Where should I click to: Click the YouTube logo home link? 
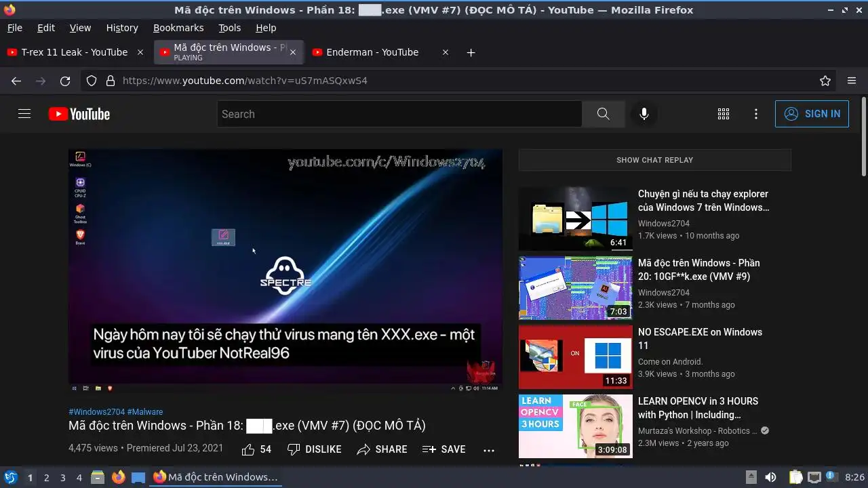coord(79,114)
